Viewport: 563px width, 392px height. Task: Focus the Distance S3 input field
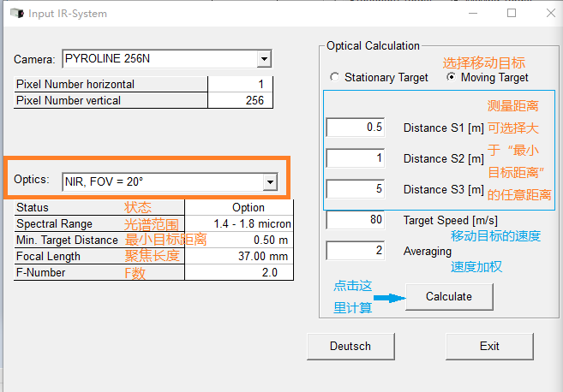pos(356,189)
